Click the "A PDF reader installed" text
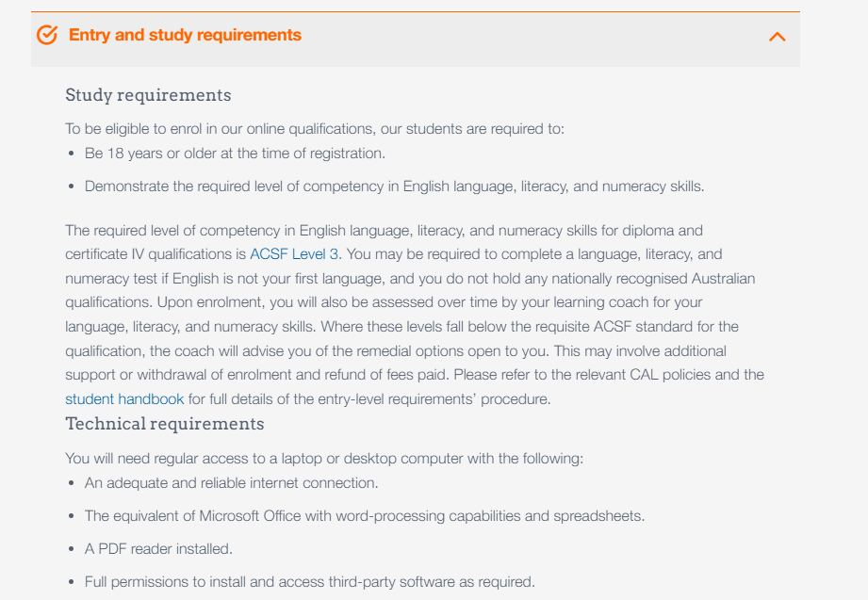The image size is (868, 600). click(158, 548)
